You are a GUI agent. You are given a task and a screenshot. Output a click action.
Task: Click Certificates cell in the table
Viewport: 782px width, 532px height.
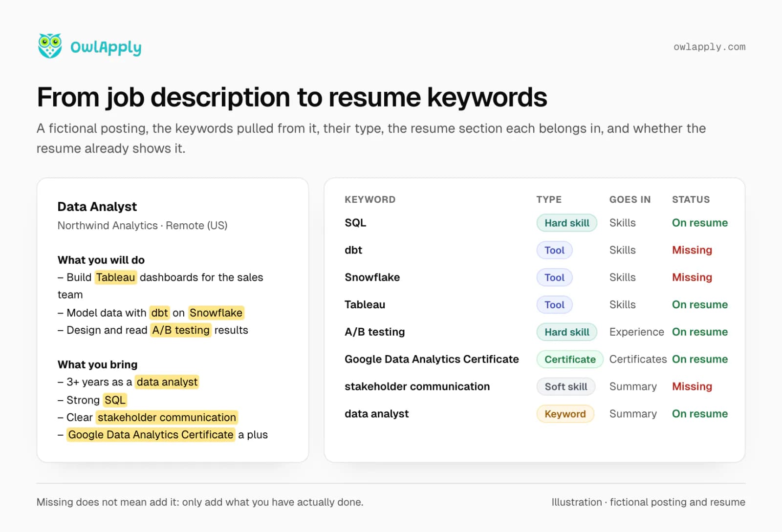coord(638,360)
